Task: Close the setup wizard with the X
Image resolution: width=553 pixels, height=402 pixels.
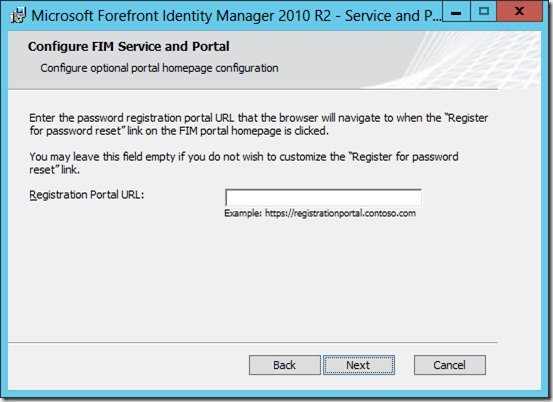Action: pos(519,12)
